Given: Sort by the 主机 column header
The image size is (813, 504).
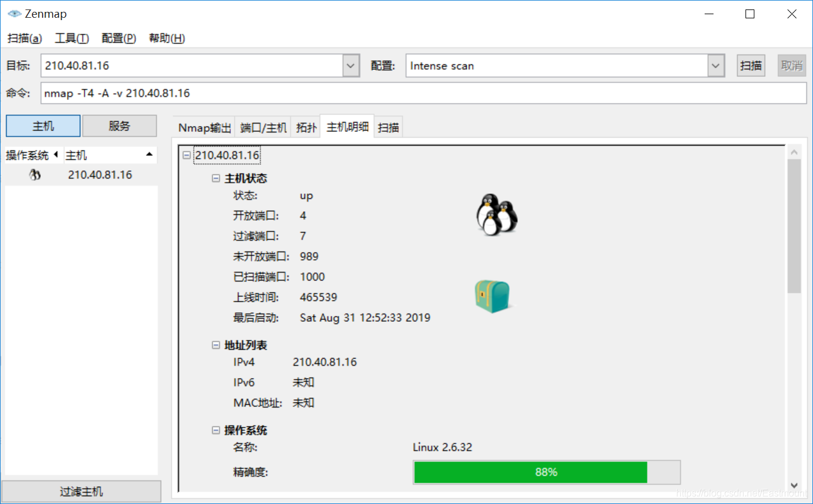Looking at the screenshot, I should pyautogui.click(x=110, y=155).
